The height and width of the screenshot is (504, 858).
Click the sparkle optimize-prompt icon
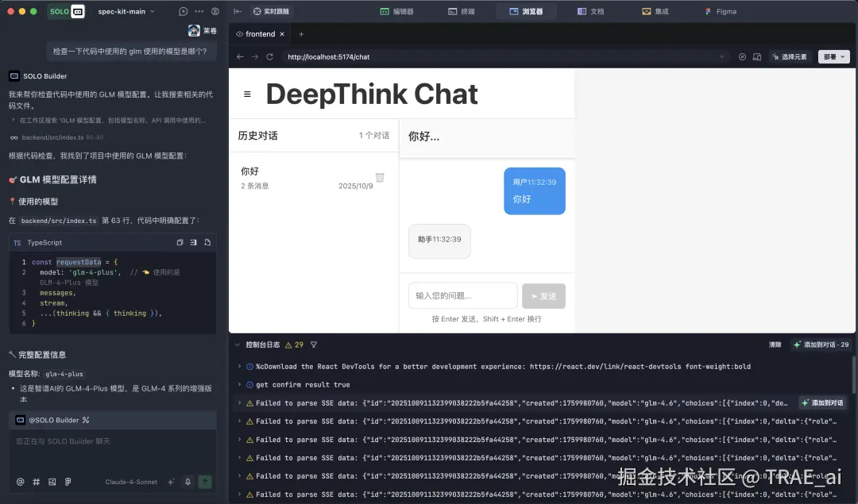[171, 482]
